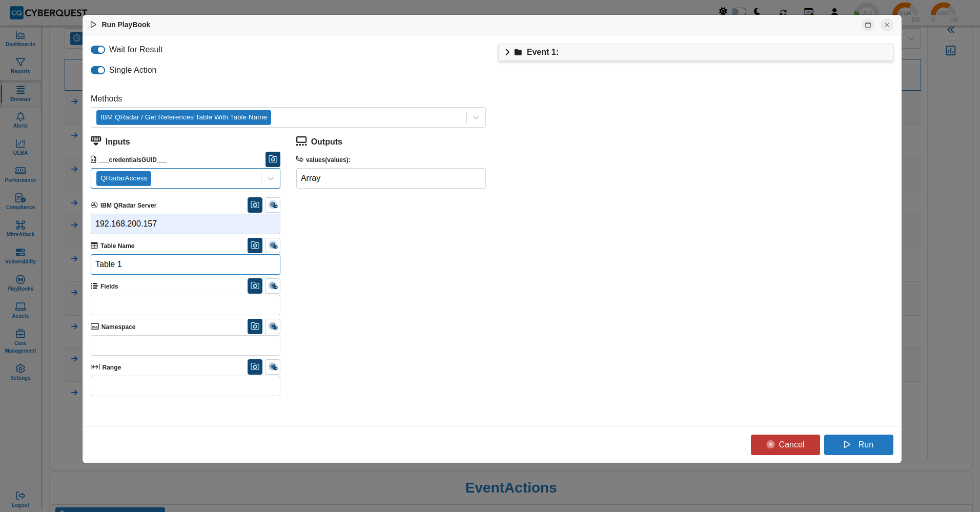This screenshot has width=980, height=512.
Task: Click the refresh icon in top header
Action: [x=783, y=12]
